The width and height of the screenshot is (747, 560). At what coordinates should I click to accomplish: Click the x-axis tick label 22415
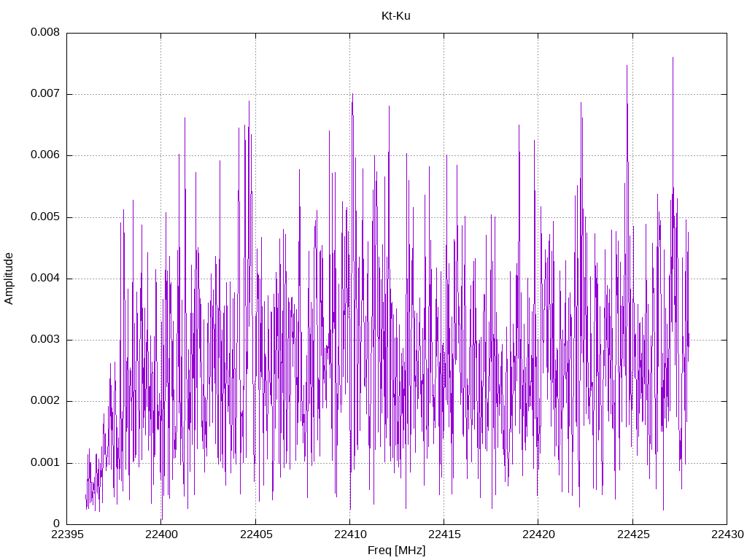tap(444, 534)
